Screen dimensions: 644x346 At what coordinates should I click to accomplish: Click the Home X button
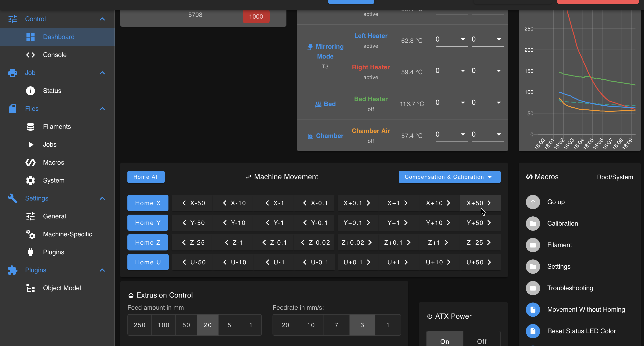(x=148, y=203)
